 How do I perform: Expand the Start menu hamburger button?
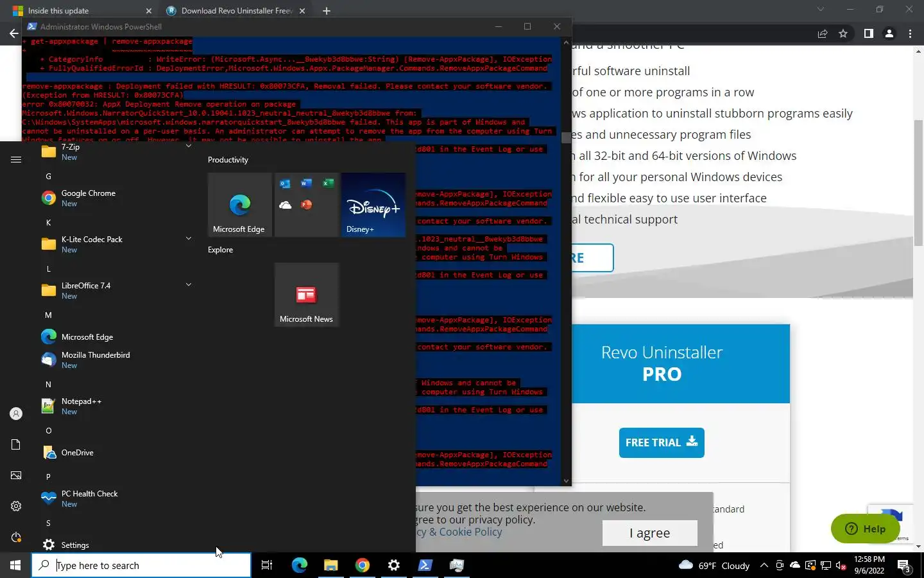pyautogui.click(x=16, y=159)
